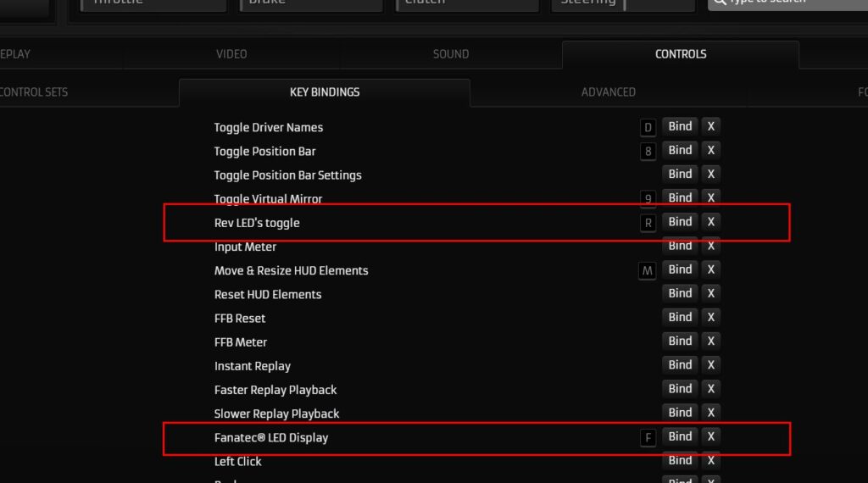Bind a key for Instant Replay
This screenshot has width=868, height=483.
coord(680,365)
